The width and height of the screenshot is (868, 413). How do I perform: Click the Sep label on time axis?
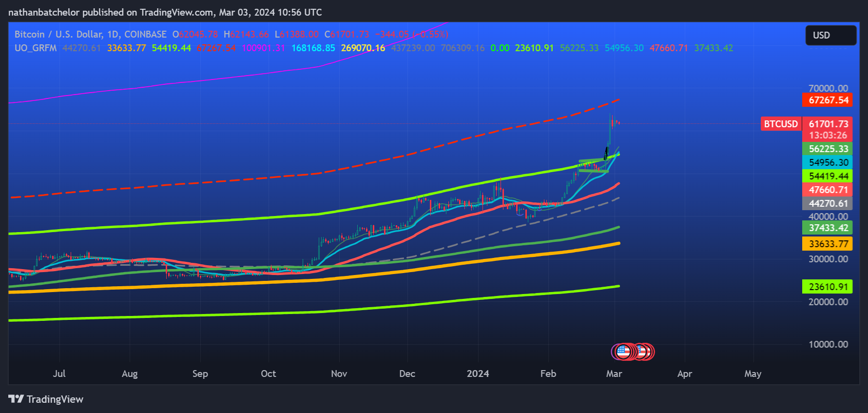pos(200,374)
